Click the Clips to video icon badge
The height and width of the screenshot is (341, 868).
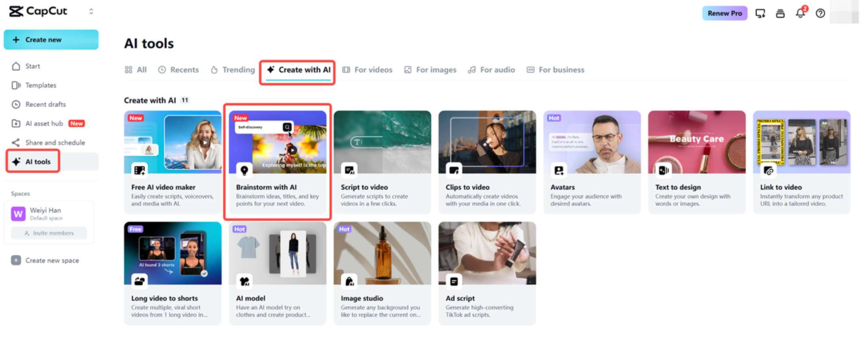pyautogui.click(x=454, y=170)
